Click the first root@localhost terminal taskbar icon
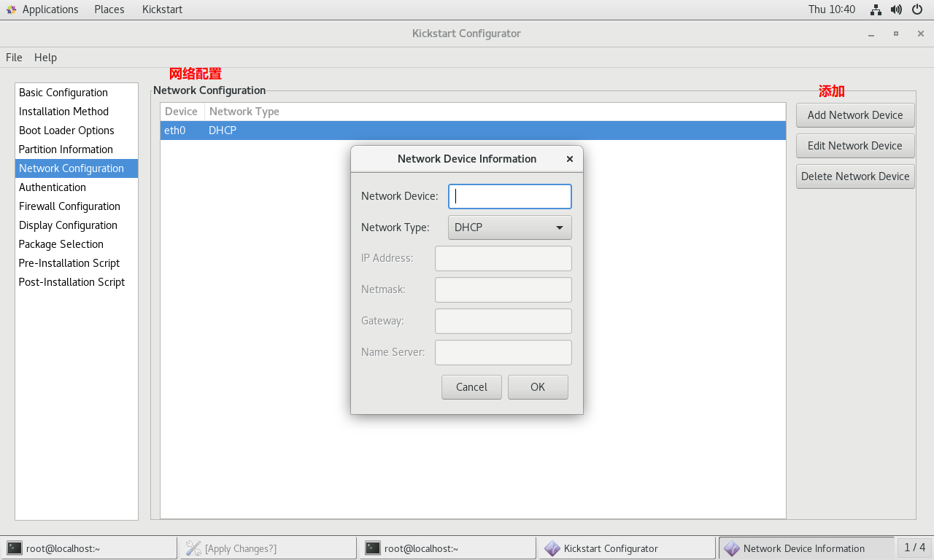 (15, 548)
